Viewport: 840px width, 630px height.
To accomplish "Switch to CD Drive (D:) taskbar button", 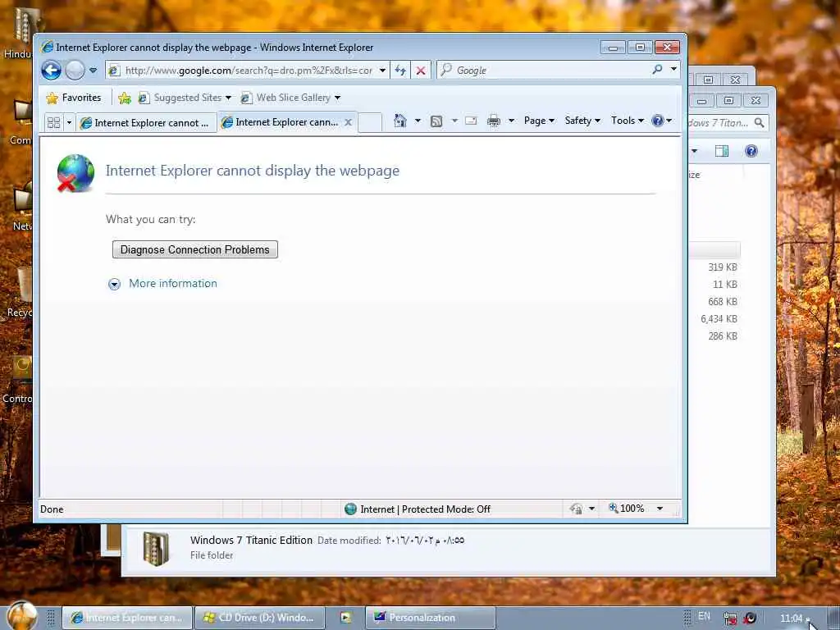I will (x=259, y=618).
